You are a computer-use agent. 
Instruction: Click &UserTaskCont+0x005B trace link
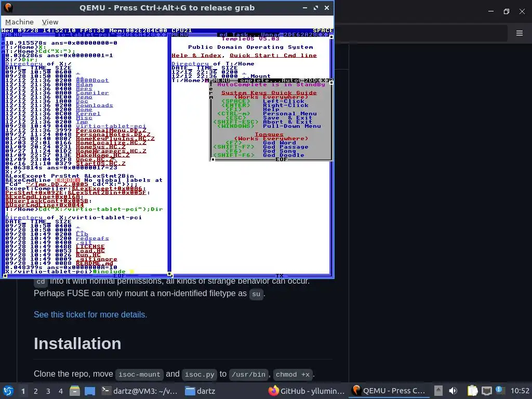pos(47,201)
